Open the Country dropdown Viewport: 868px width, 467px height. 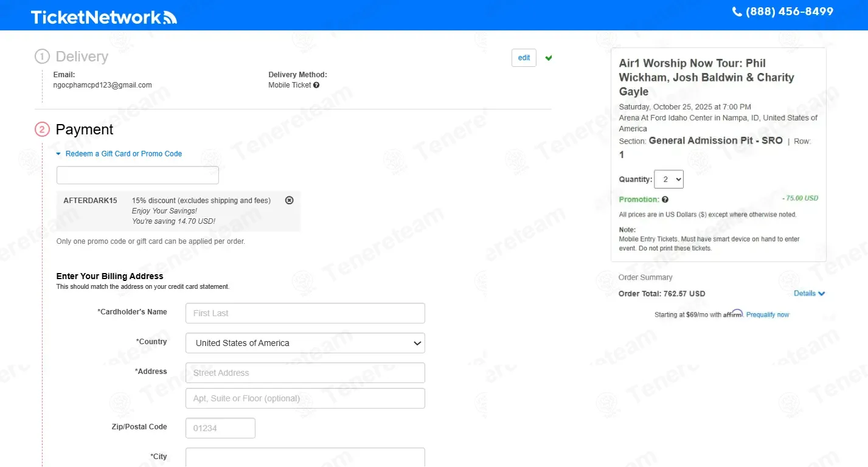(x=305, y=343)
